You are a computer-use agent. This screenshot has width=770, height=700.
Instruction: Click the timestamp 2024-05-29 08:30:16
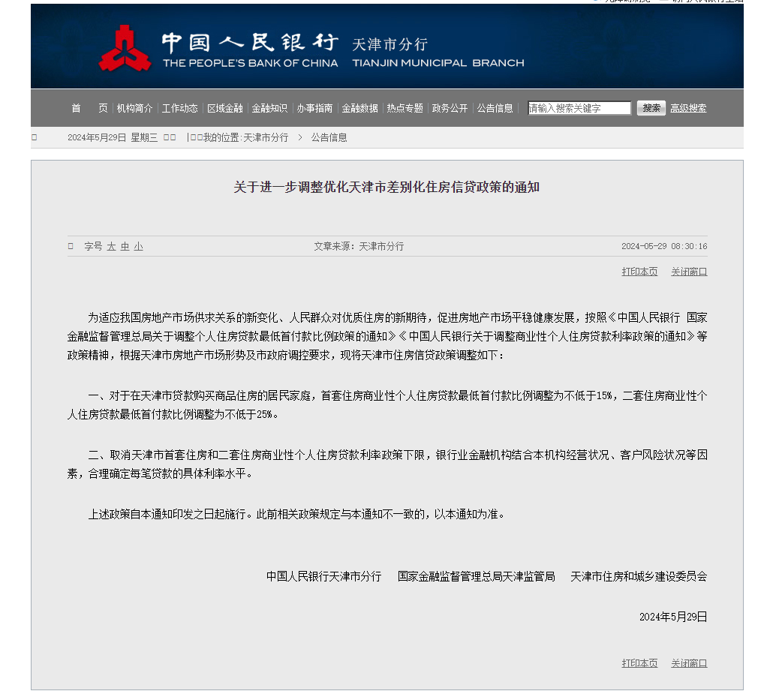pos(664,246)
